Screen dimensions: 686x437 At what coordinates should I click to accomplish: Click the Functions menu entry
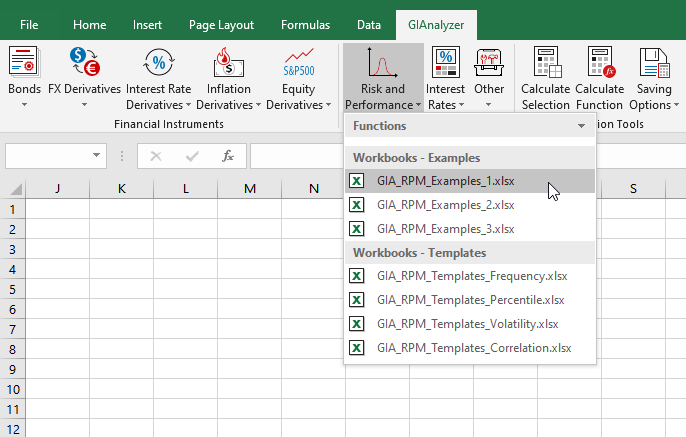pos(470,126)
